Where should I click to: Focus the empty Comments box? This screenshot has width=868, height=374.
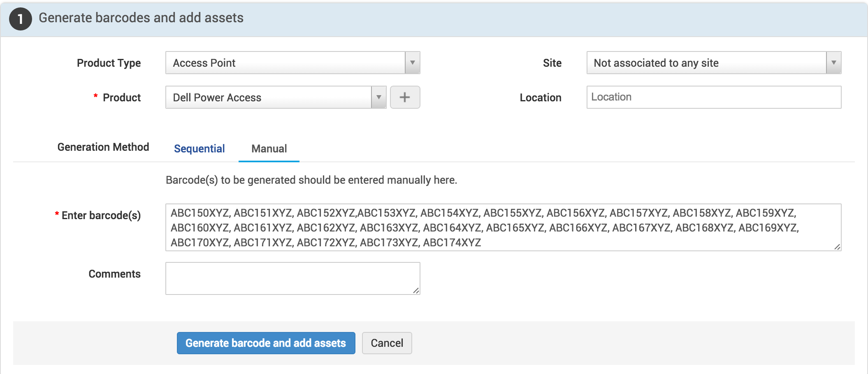pos(292,278)
